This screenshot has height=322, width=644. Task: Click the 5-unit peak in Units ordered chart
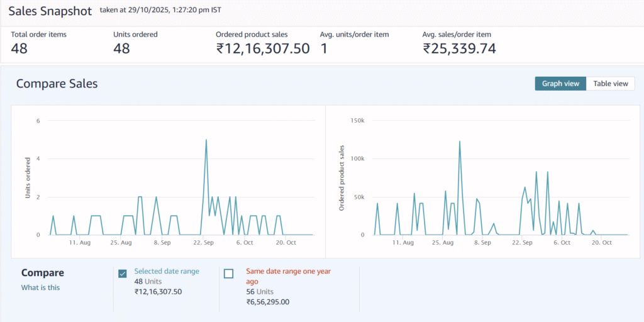click(x=206, y=140)
